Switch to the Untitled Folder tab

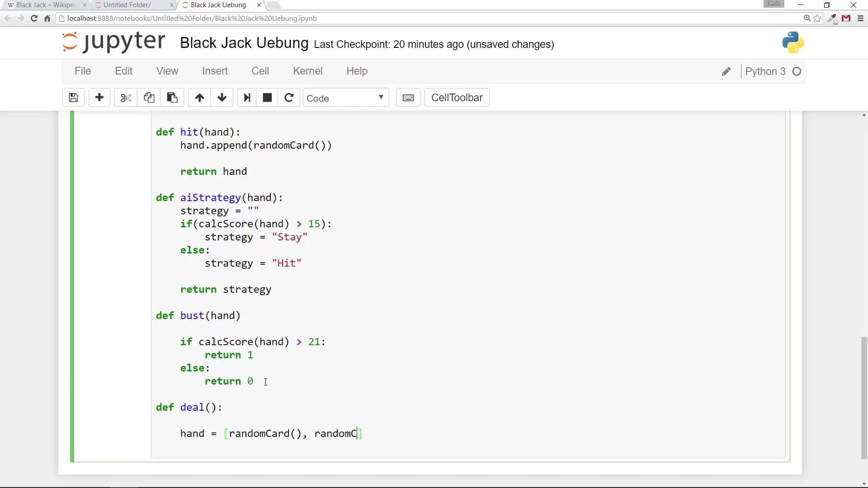pyautogui.click(x=127, y=5)
